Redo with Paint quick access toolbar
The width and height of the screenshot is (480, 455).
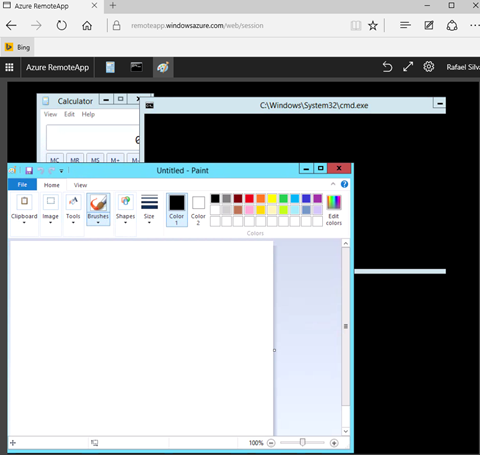51,171
